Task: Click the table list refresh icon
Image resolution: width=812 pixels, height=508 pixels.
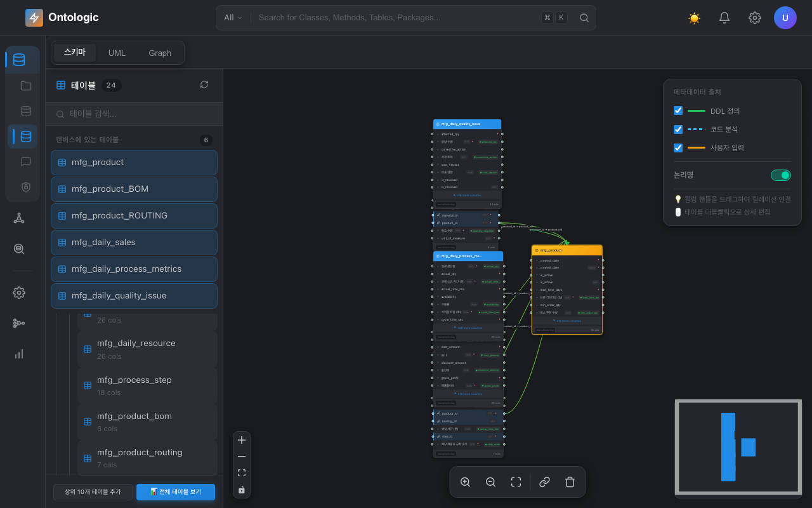Action: (x=204, y=84)
